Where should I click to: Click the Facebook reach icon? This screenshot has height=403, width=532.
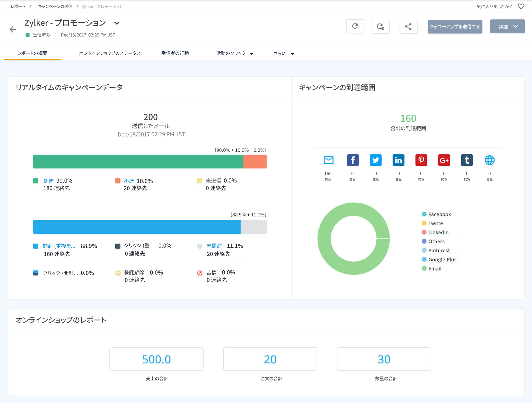pyautogui.click(x=353, y=160)
